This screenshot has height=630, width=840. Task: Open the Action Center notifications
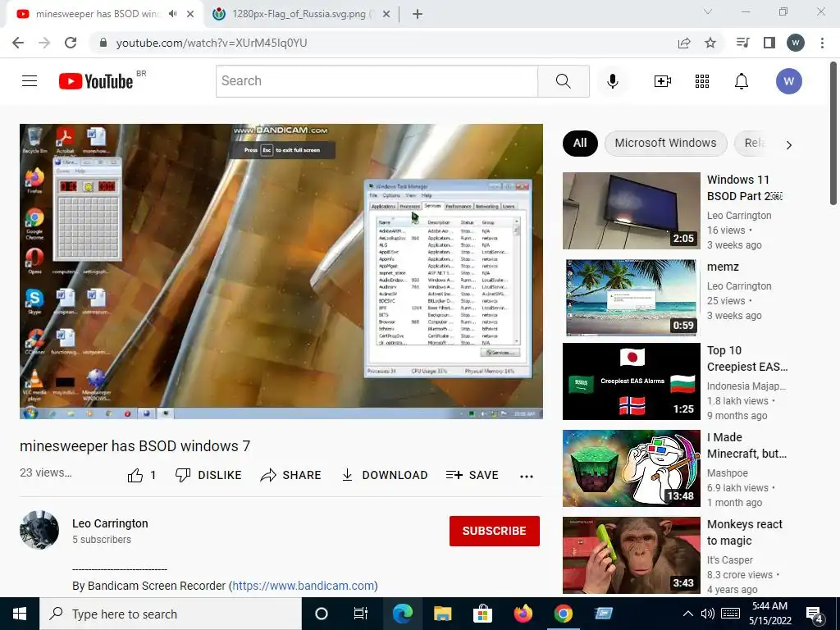click(x=815, y=614)
